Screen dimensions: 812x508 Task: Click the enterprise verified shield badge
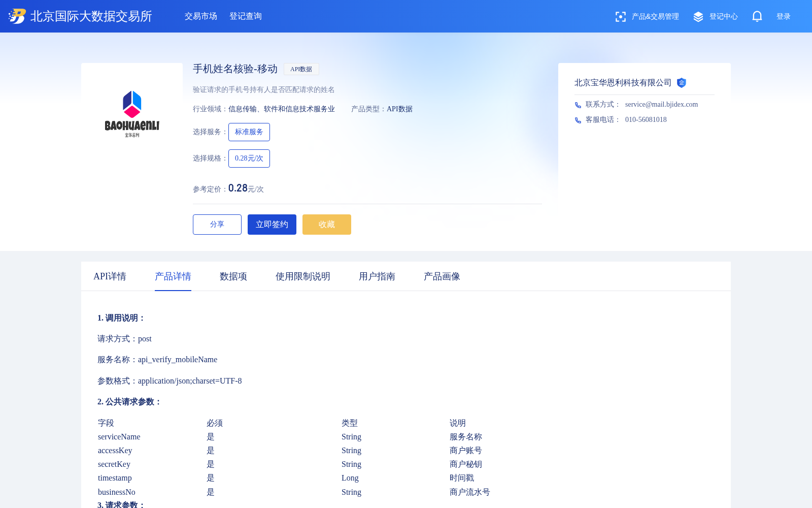[682, 83]
